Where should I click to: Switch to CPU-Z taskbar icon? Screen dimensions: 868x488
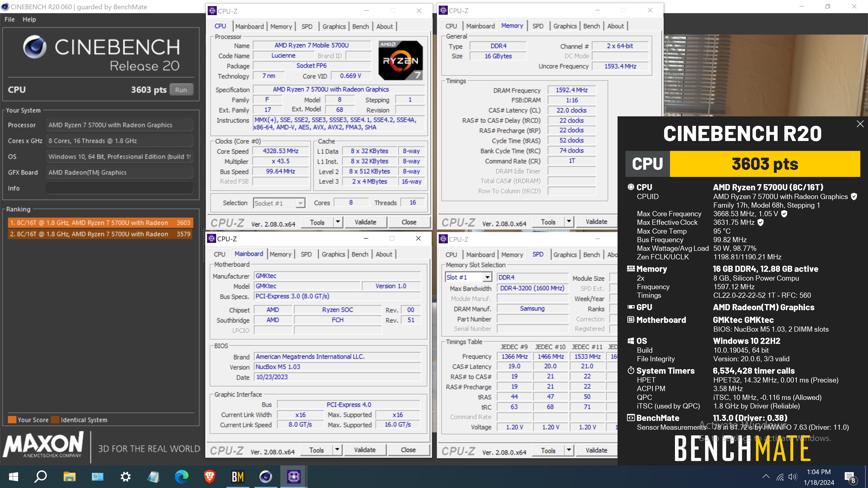coord(293,476)
